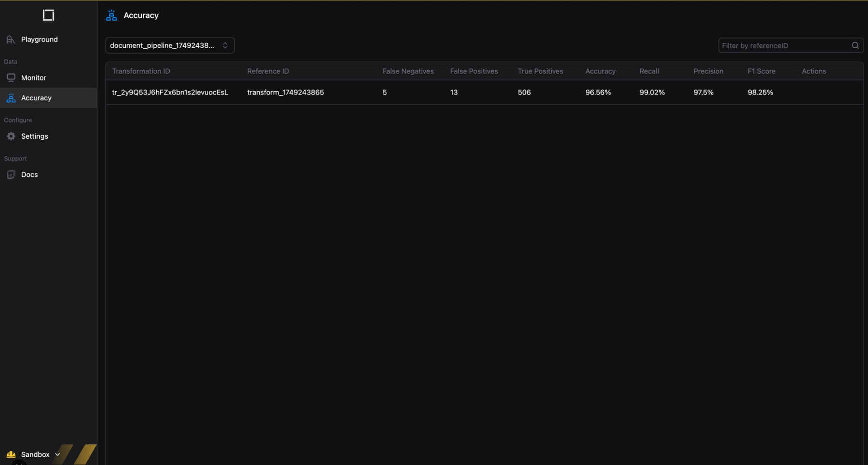
Task: Click the Monitor screen icon
Action: [x=11, y=78]
